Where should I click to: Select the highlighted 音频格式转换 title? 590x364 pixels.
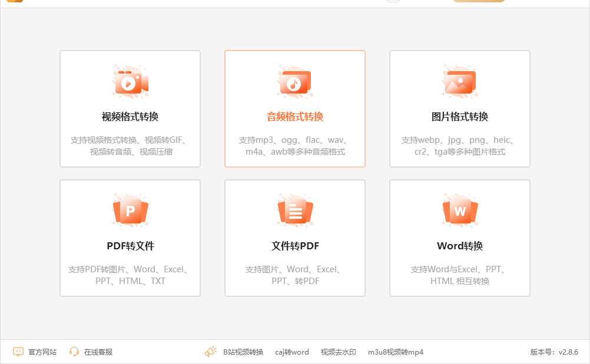tap(295, 117)
